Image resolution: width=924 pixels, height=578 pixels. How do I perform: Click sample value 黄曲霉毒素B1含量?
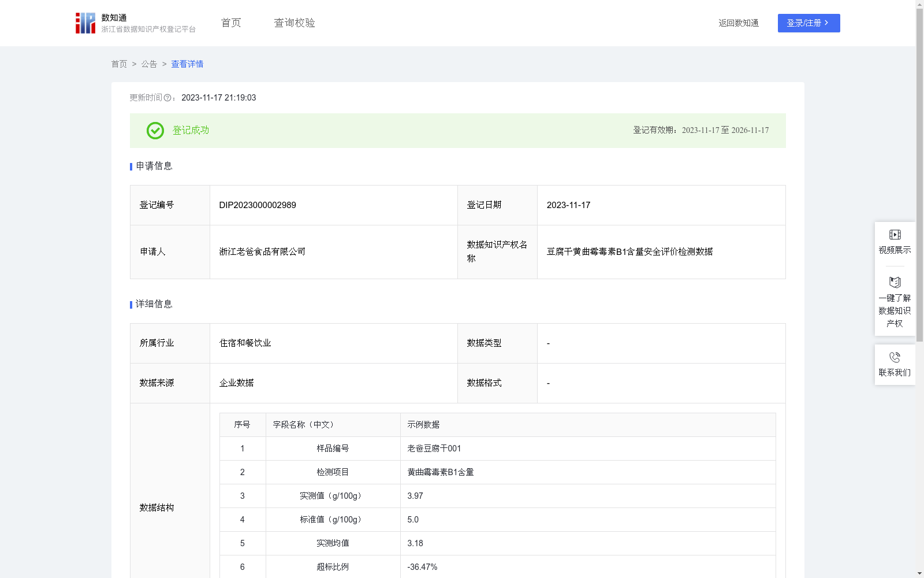[x=441, y=472]
